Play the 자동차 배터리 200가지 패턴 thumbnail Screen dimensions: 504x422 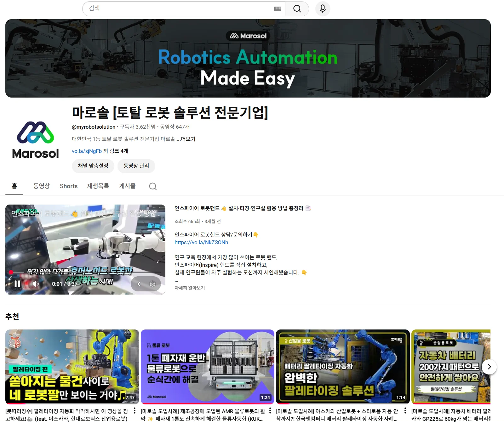pos(451,367)
